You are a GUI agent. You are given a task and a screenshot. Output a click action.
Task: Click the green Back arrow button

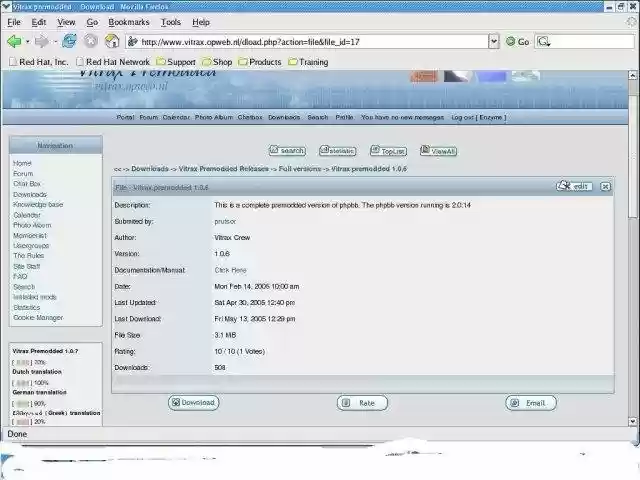14,41
